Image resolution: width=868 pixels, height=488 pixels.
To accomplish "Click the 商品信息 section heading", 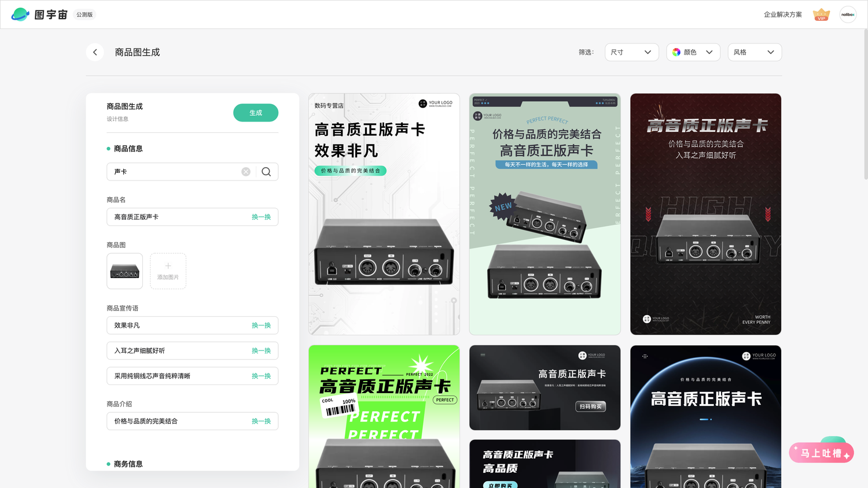I will (x=128, y=149).
